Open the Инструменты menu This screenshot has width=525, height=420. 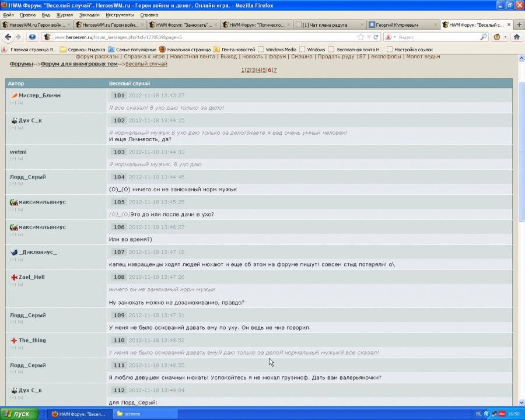120,15
